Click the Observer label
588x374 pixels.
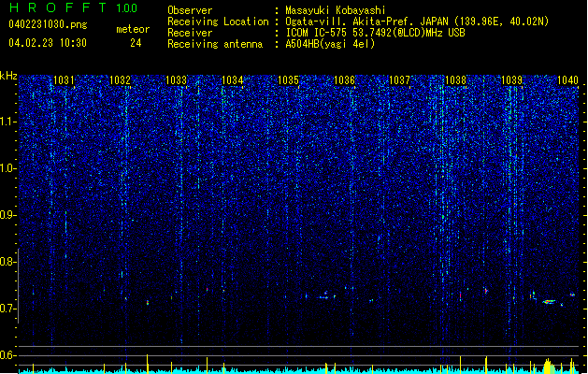click(190, 10)
